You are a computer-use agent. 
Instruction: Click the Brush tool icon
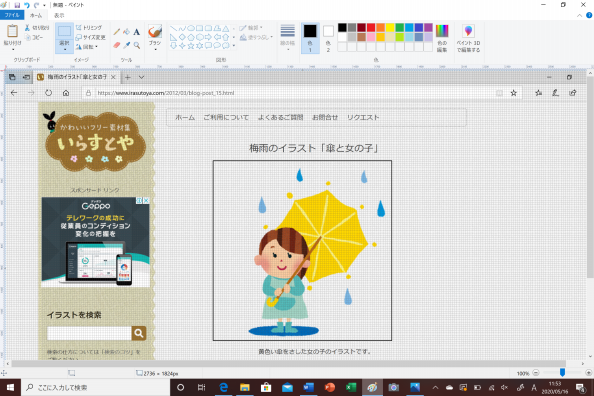click(x=155, y=31)
